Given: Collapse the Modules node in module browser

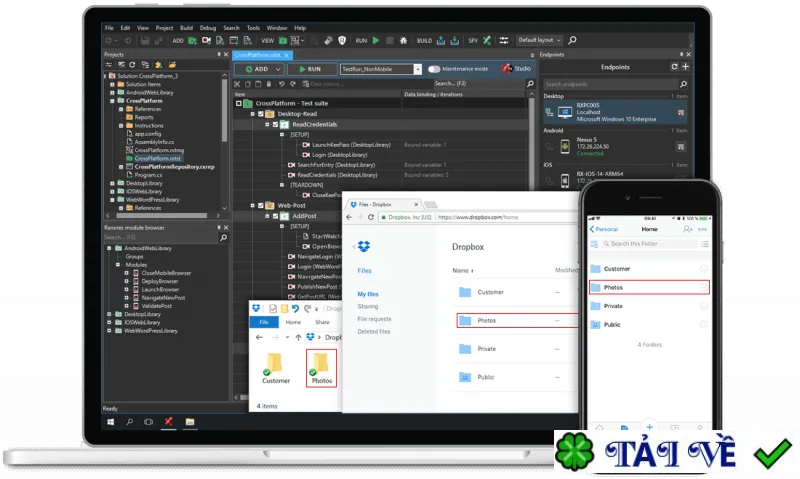Looking at the screenshot, I should click(118, 265).
